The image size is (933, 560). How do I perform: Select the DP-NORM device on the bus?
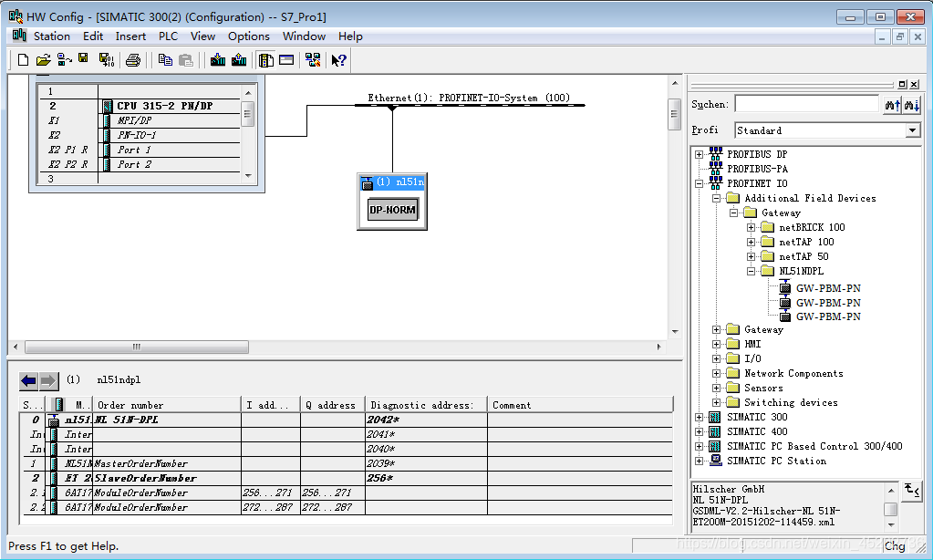click(392, 210)
